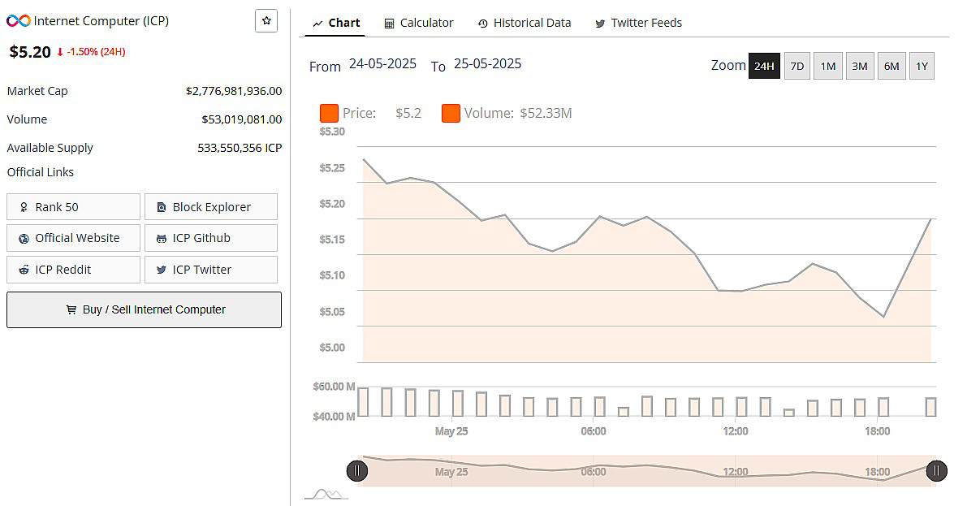The image size is (980, 506).
Task: Click the From date 24-05-2025 field
Action: 382,63
